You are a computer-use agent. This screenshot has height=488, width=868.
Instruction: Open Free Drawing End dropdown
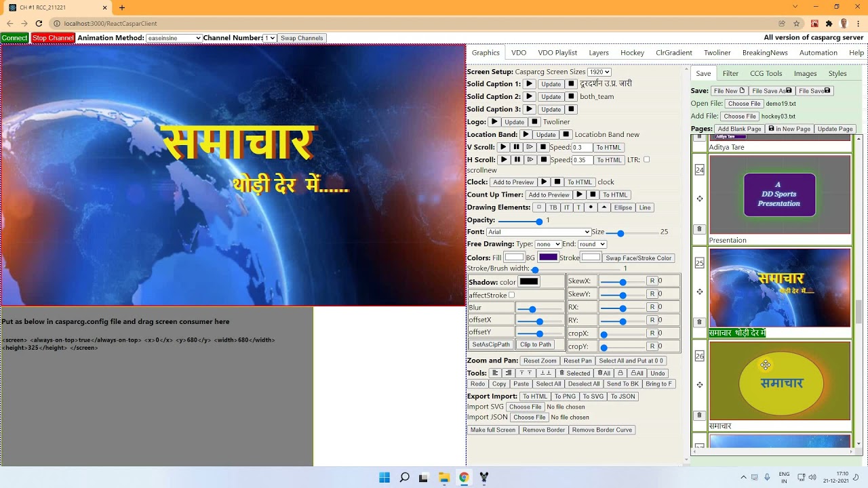coord(592,244)
